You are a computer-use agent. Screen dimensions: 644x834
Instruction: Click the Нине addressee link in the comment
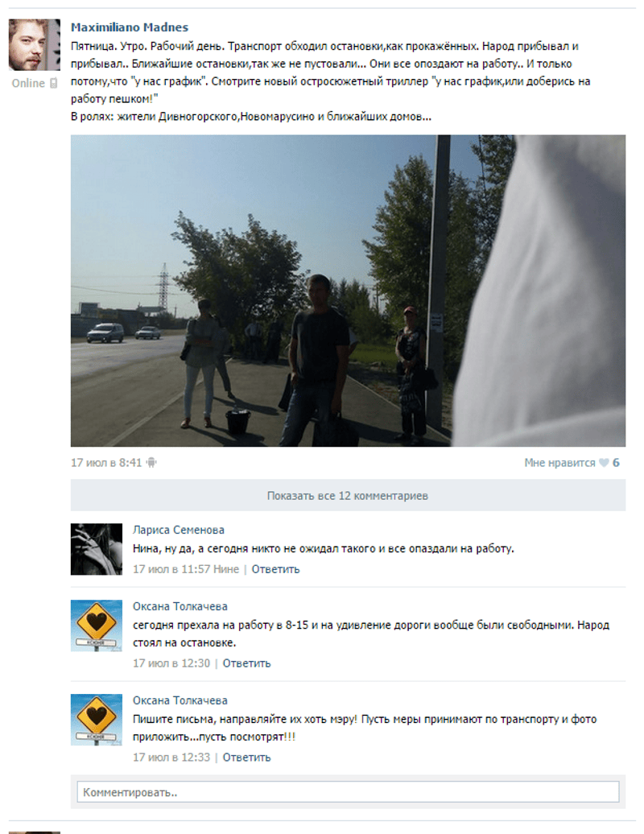pos(225,569)
